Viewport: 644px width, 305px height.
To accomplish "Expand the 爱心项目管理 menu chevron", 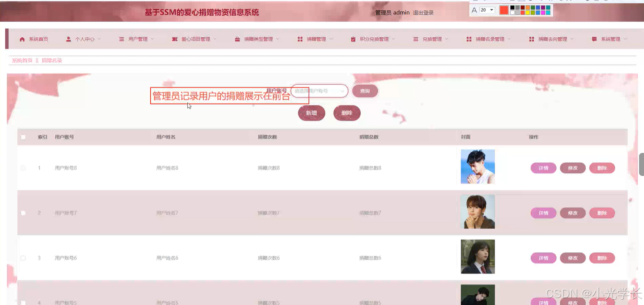I will coord(214,39).
